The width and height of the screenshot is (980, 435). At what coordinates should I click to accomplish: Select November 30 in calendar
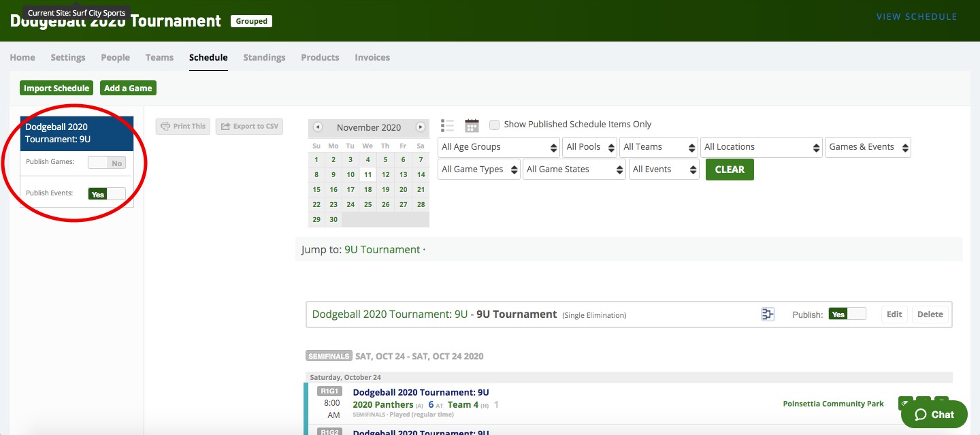click(x=333, y=220)
